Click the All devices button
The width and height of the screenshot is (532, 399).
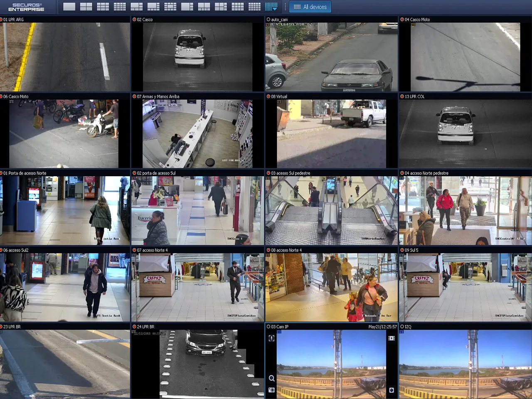coord(310,7)
